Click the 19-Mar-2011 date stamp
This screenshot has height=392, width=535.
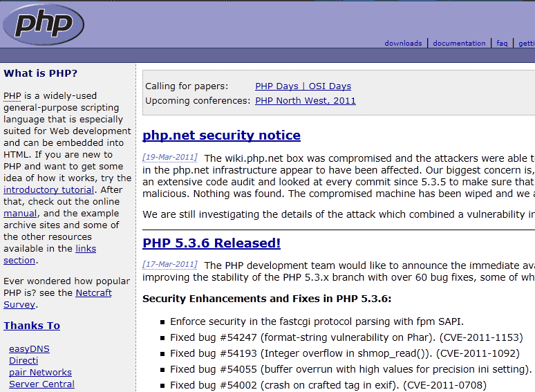tap(170, 157)
